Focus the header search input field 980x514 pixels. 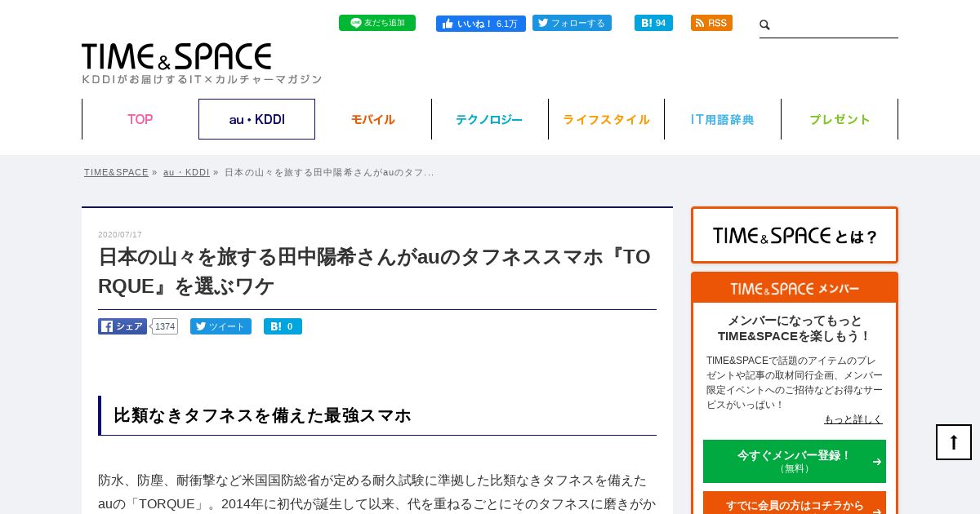(x=835, y=25)
